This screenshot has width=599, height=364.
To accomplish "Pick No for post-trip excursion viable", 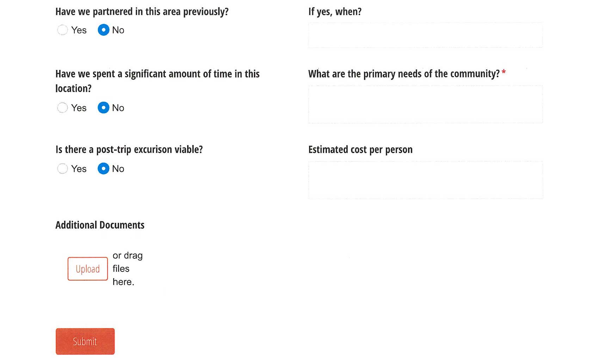I will coord(103,169).
